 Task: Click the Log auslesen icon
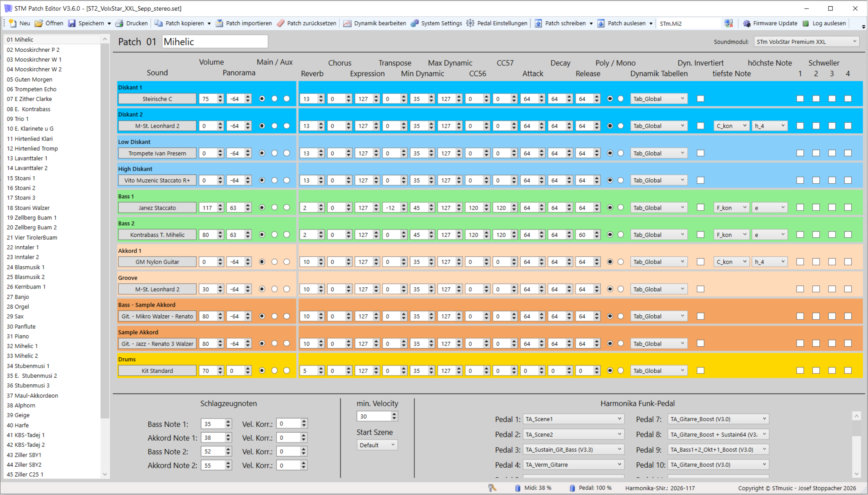(x=806, y=23)
